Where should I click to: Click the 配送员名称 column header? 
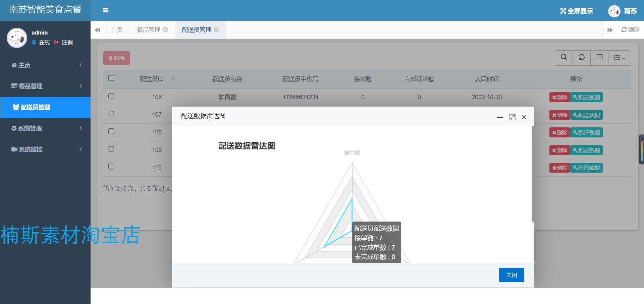point(227,79)
